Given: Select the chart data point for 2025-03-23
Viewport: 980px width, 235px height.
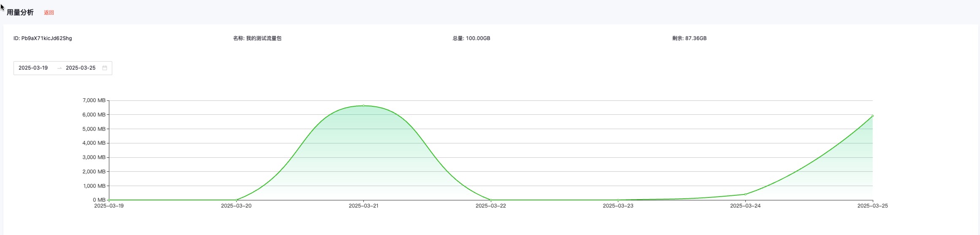Looking at the screenshot, I should (x=618, y=200).
